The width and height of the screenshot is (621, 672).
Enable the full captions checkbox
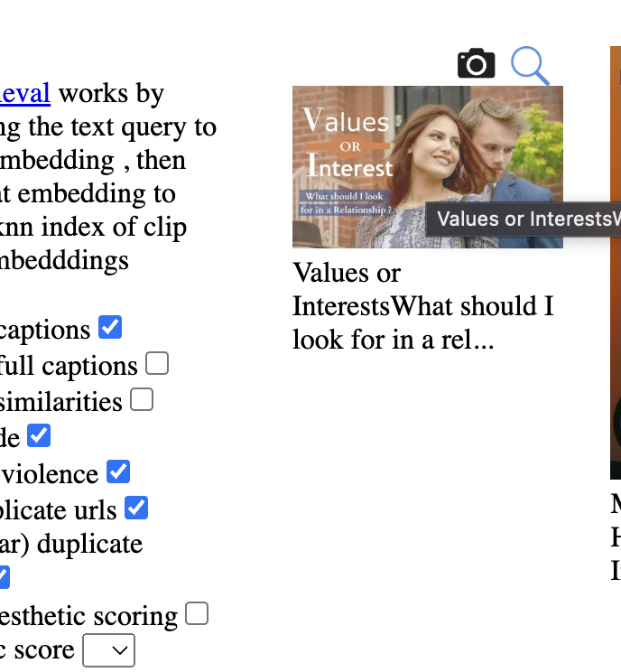157,363
